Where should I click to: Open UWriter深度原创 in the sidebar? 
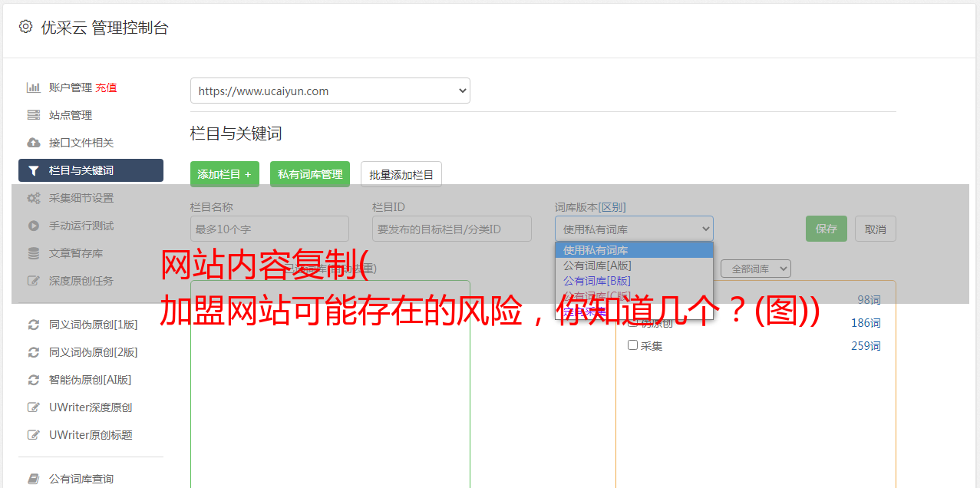[x=91, y=407]
